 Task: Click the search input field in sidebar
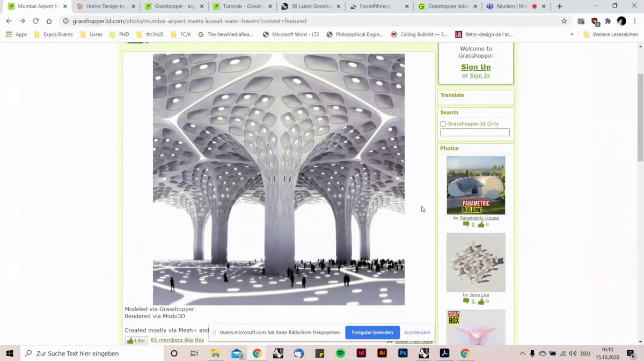pyautogui.click(x=474, y=132)
